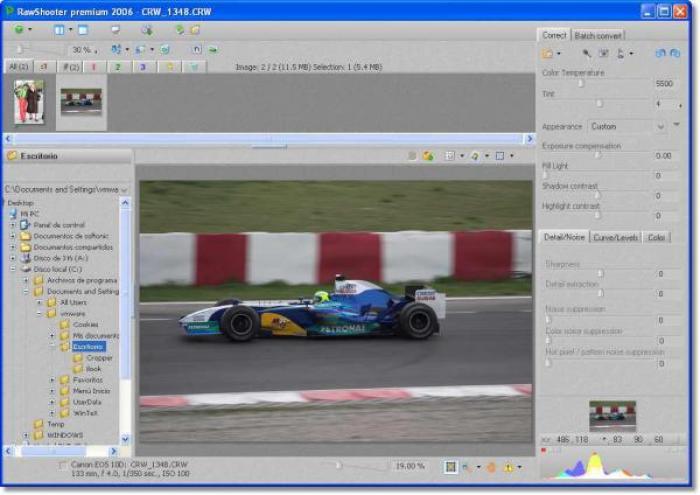Toggle priority 3 filter tab

tap(143, 67)
